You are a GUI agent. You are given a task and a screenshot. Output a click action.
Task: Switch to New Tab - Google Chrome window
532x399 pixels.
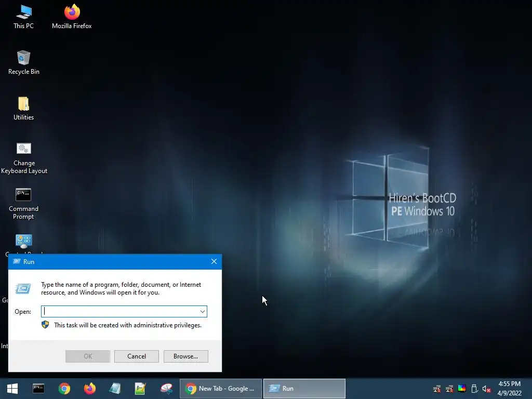coord(220,389)
